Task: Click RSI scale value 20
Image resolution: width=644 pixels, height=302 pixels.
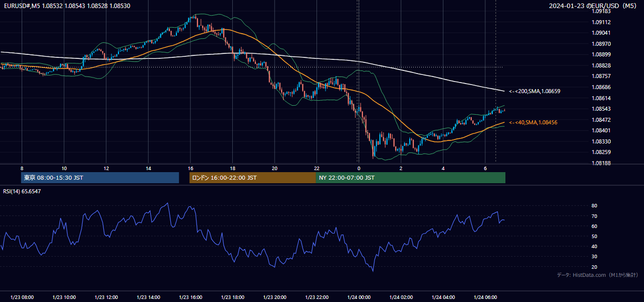Action: tap(594, 267)
